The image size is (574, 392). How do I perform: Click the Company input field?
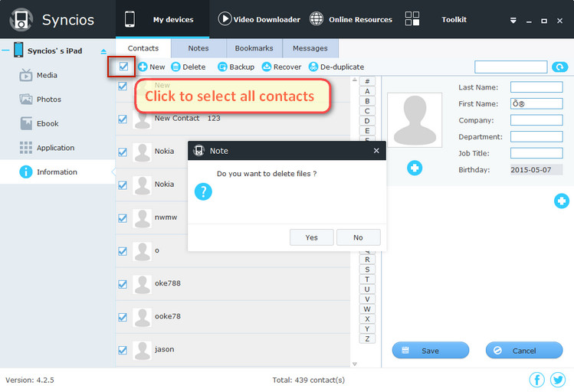(x=536, y=120)
